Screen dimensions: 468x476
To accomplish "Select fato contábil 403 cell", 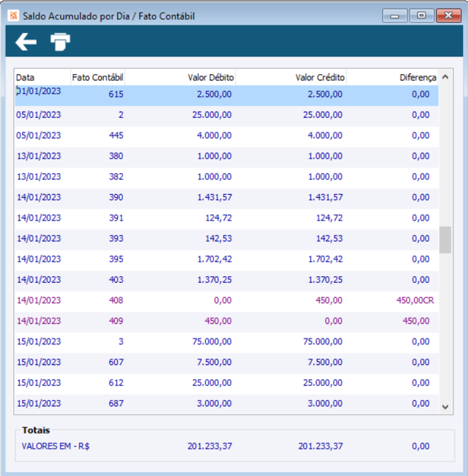I will pyautogui.click(x=116, y=279).
